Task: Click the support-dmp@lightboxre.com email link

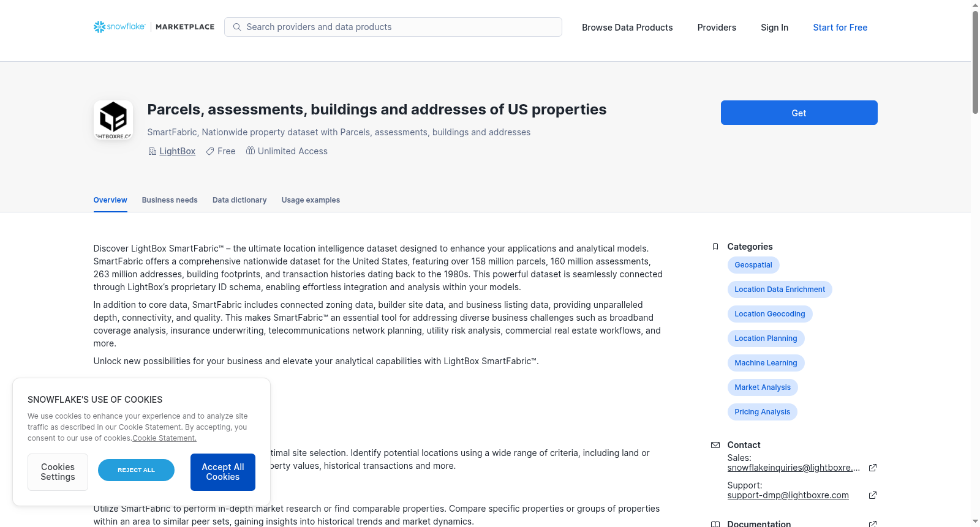Action: (788, 495)
